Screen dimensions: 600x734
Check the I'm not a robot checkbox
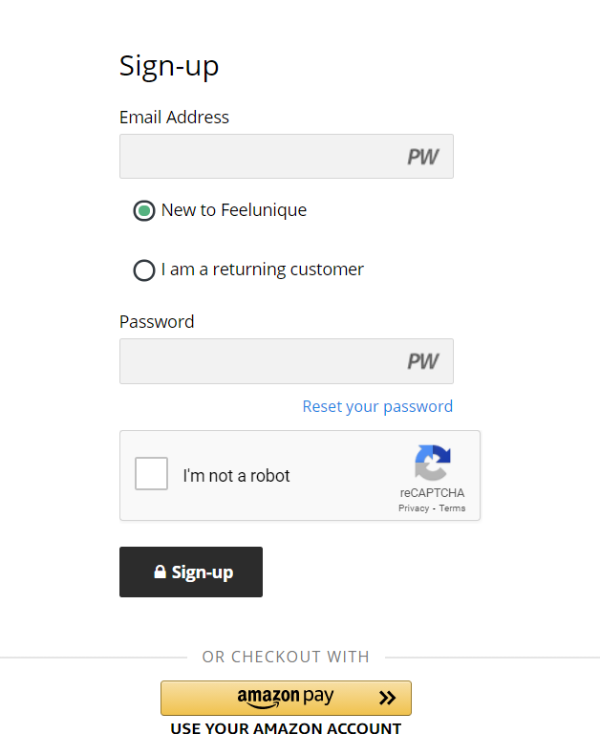152,474
